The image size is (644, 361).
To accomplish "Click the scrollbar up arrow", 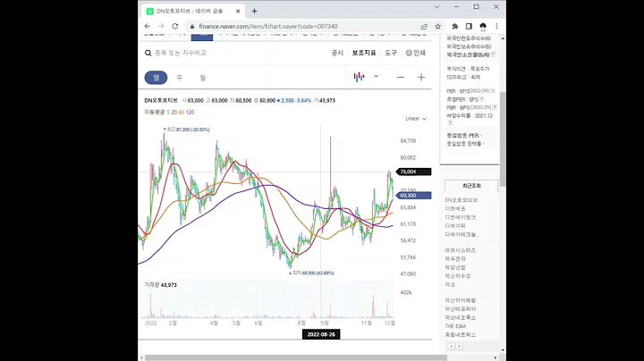I will click(503, 38).
